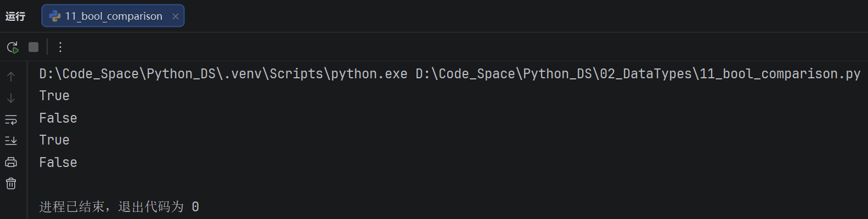Jump down the stack trace arrow
The image size is (868, 219).
click(x=11, y=98)
